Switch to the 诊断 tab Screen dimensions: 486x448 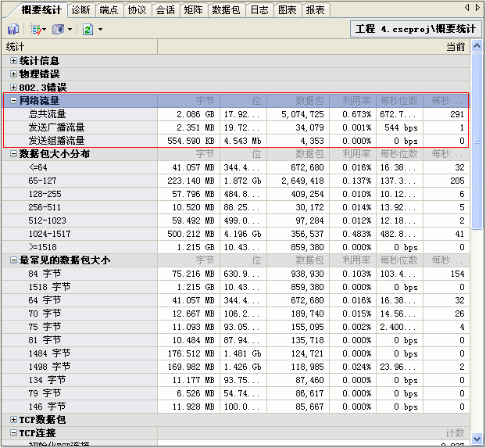[x=81, y=10]
